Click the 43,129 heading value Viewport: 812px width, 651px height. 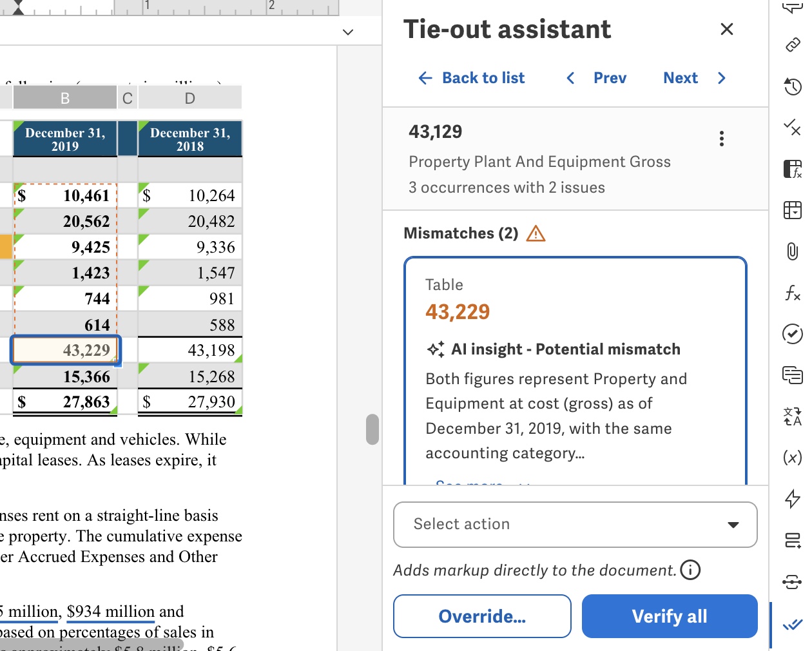436,131
